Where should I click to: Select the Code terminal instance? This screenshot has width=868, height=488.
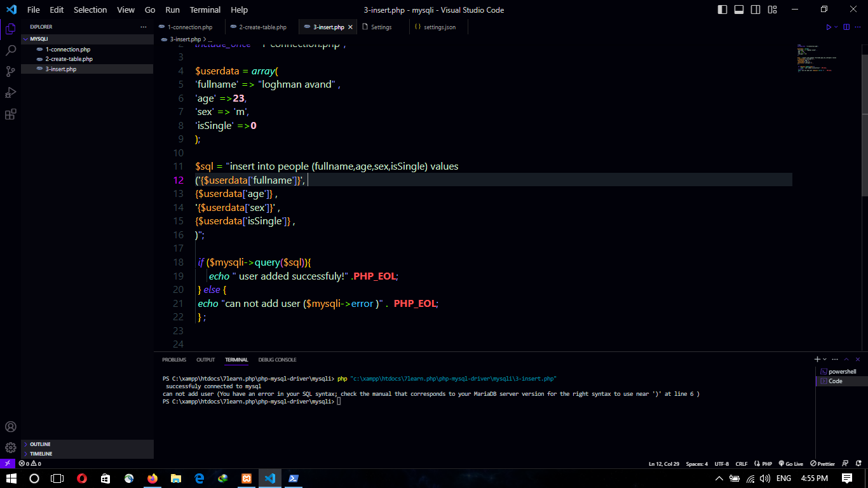842,381
